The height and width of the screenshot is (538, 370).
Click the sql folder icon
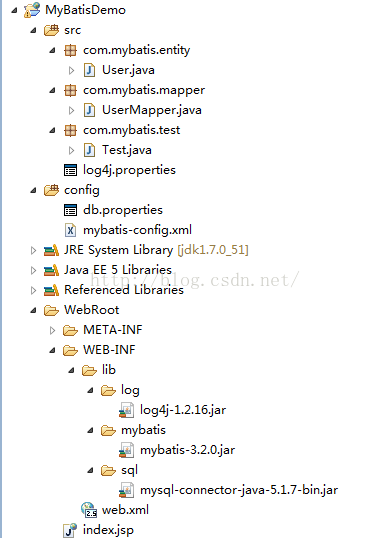click(108, 470)
